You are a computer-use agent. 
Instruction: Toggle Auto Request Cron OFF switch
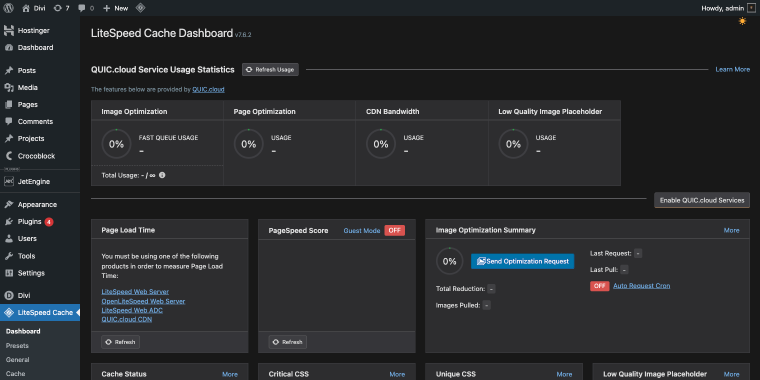coord(600,286)
